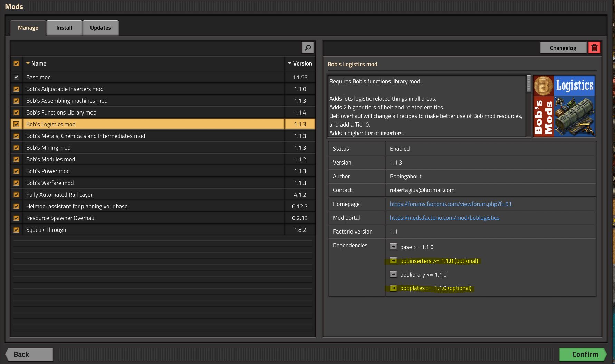Image resolution: width=615 pixels, height=364 pixels.
Task: Sort mods by Name column
Action: 154,63
